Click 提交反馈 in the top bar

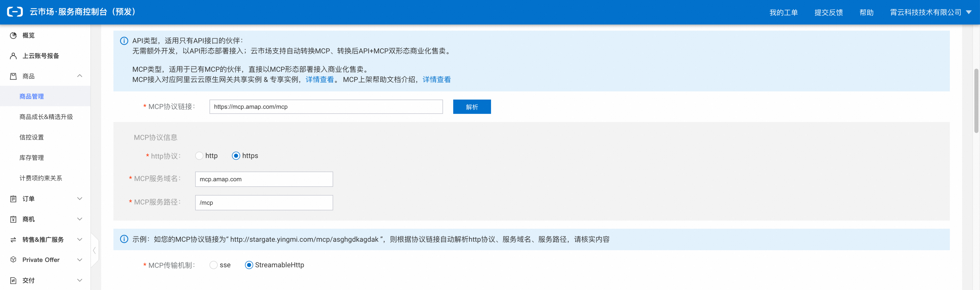click(x=829, y=13)
